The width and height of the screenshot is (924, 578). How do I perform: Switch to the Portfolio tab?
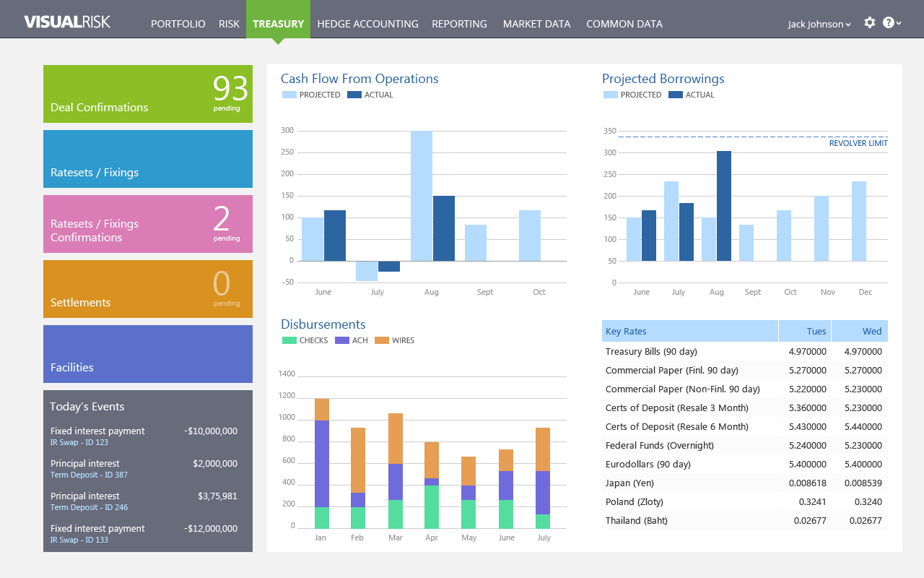pos(178,24)
